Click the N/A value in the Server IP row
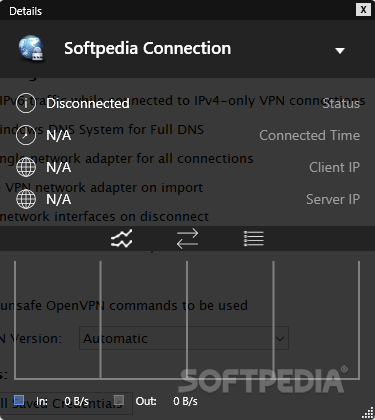 point(59,199)
